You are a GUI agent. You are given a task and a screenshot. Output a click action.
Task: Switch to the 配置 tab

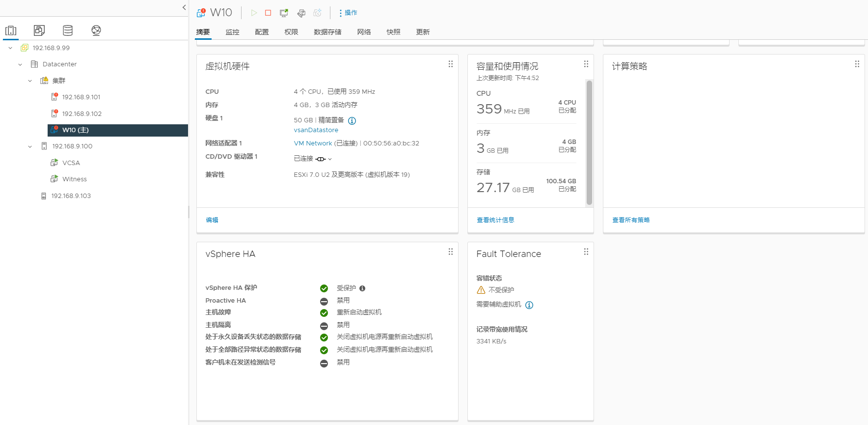click(x=262, y=32)
